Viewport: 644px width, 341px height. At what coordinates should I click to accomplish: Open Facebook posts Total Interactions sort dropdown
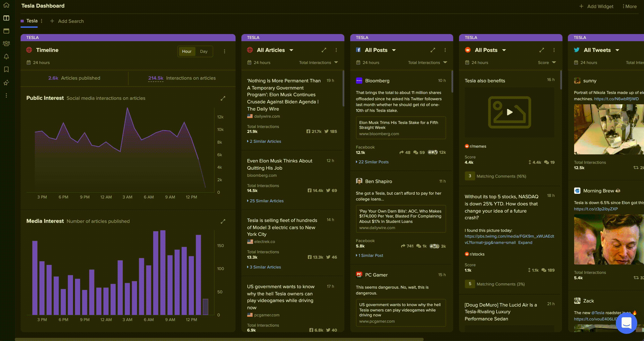pos(427,62)
